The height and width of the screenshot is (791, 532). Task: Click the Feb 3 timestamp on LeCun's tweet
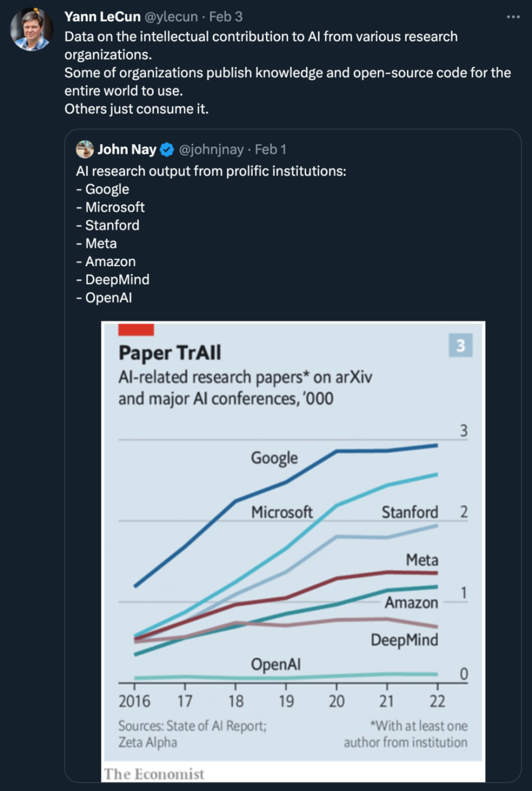pos(226,17)
